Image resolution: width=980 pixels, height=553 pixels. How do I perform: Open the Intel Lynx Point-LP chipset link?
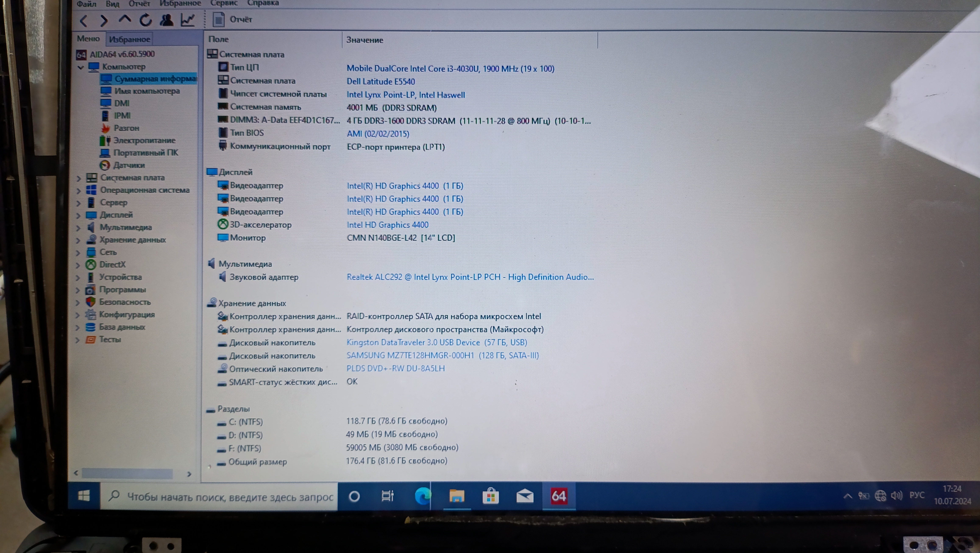point(406,95)
